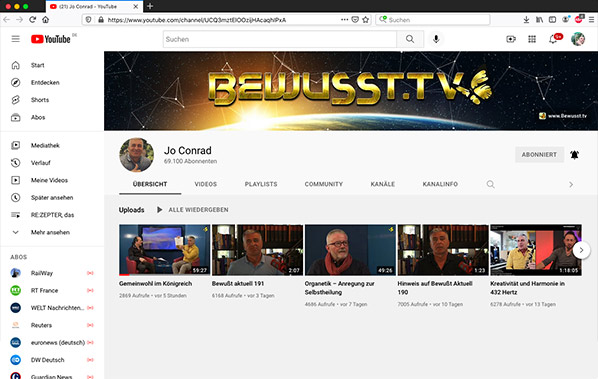
Task: Open Organetik – Anregung zur Selbstheilung title
Action: tap(340, 288)
